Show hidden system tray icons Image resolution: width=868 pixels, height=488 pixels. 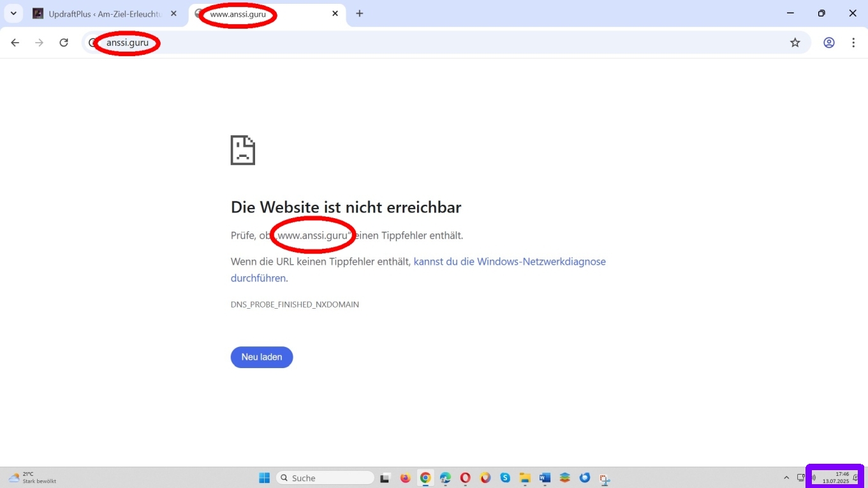coord(786,478)
